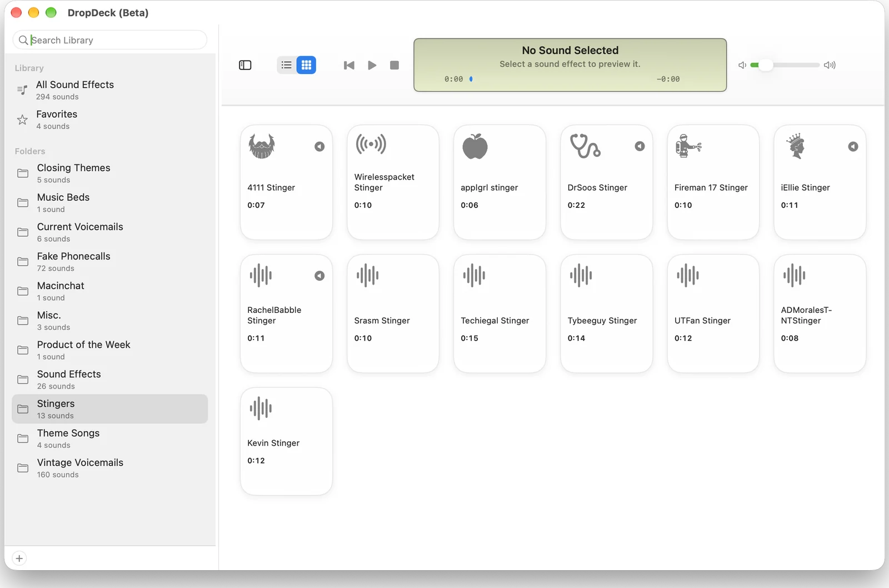Viewport: 889px width, 588px height.
Task: Open the Sound Effects folder
Action: [110, 380]
